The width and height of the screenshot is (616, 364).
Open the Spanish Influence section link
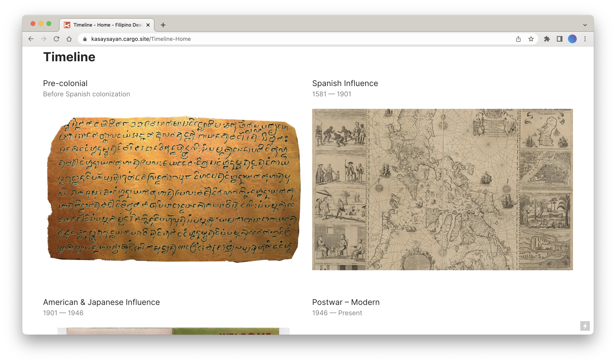(345, 83)
